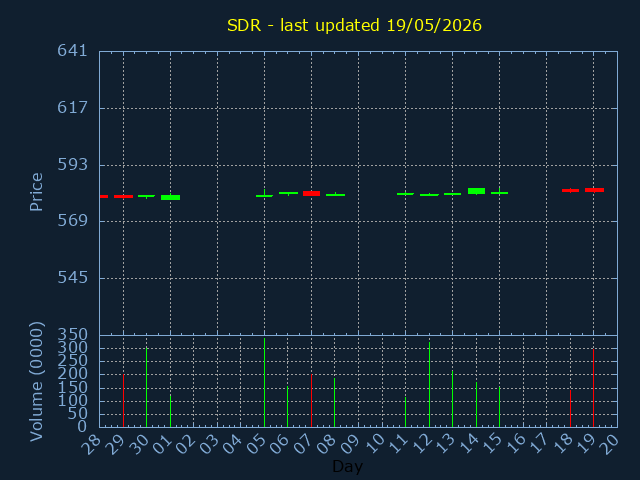640x480 pixels.
Task: Select the Price axis title
Action: coord(36,192)
